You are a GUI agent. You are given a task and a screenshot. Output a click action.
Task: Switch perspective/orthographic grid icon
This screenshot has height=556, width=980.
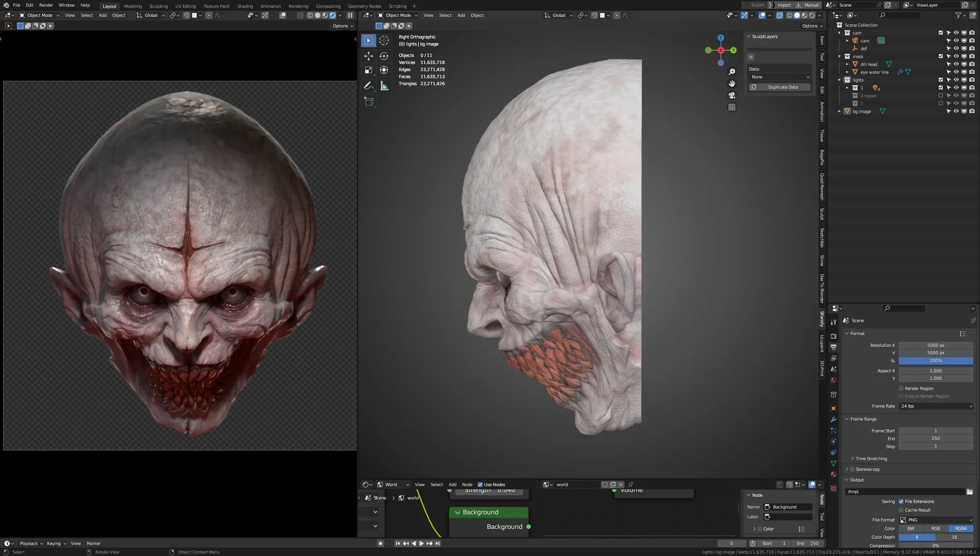point(732,107)
